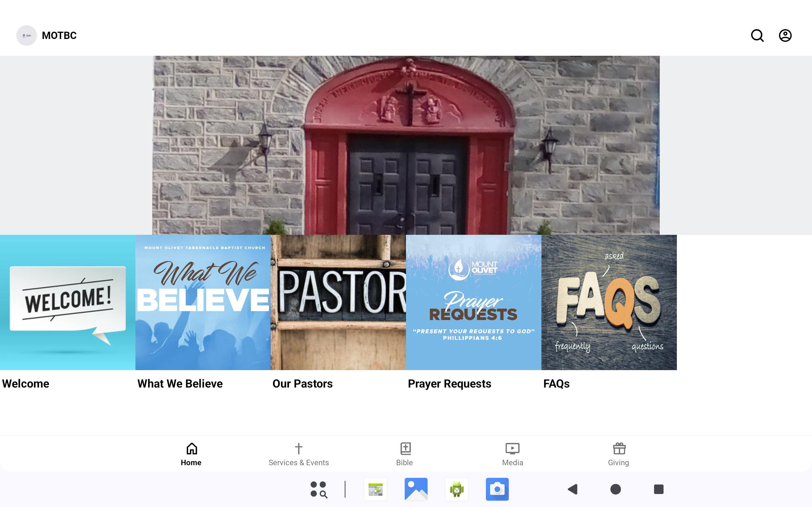The width and height of the screenshot is (812, 507).
Task: Open the Pastor letterpress tile image
Action: pos(338,302)
